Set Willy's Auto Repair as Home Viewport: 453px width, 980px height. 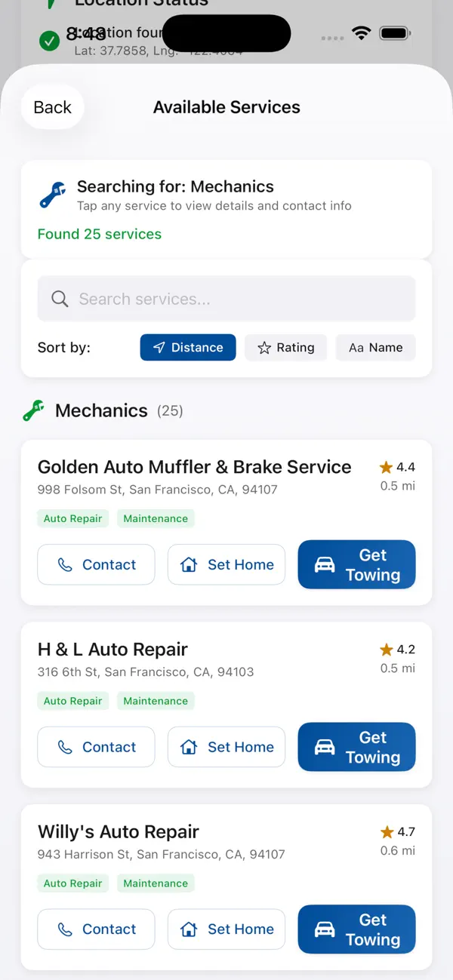226,929
